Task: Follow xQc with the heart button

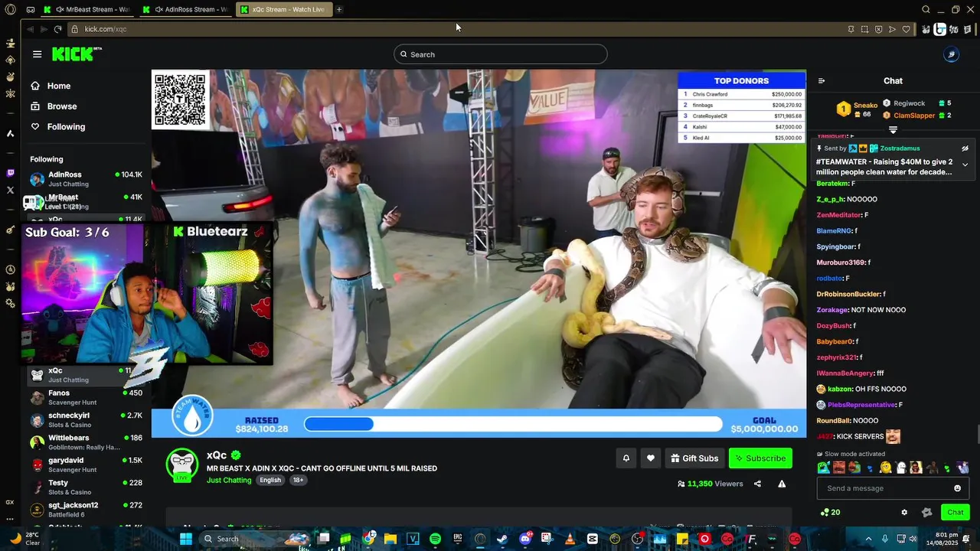Action: (651, 458)
